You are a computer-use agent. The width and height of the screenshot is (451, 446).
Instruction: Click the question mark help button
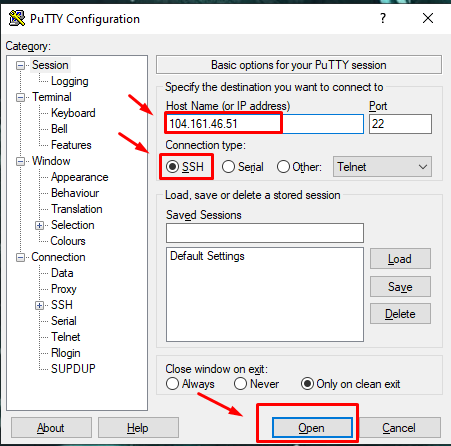pyautogui.click(x=383, y=18)
